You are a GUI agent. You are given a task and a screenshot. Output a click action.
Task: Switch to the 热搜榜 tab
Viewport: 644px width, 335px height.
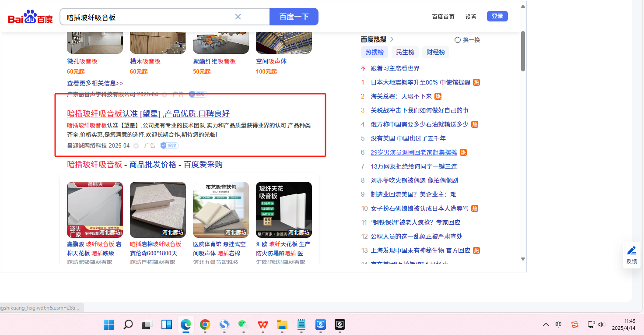point(374,52)
